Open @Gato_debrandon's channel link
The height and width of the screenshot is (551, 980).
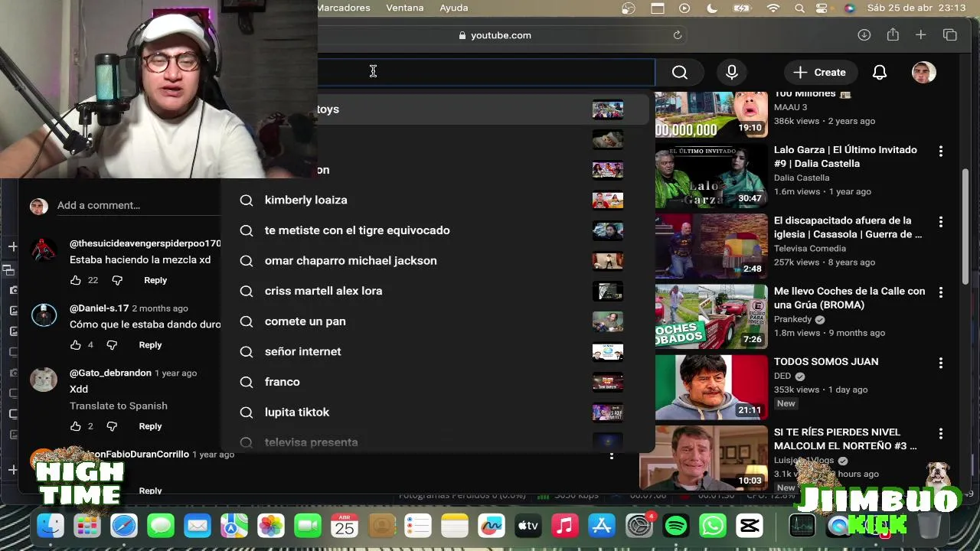[x=110, y=373]
